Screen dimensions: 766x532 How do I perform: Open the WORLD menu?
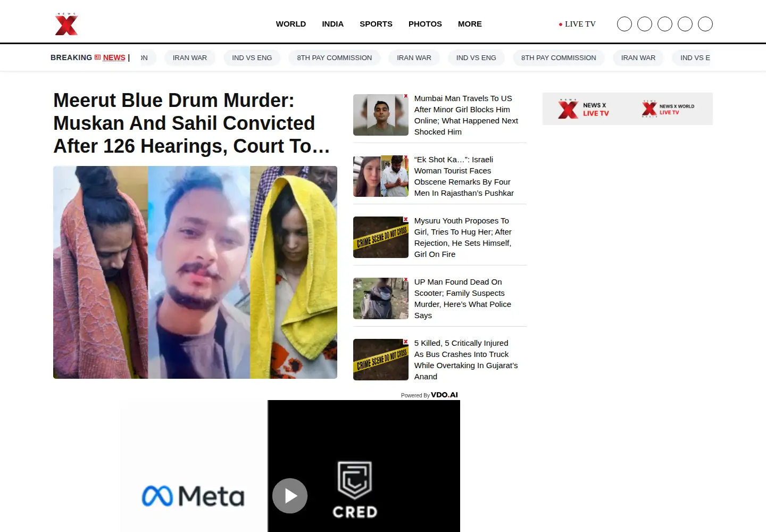(x=291, y=24)
